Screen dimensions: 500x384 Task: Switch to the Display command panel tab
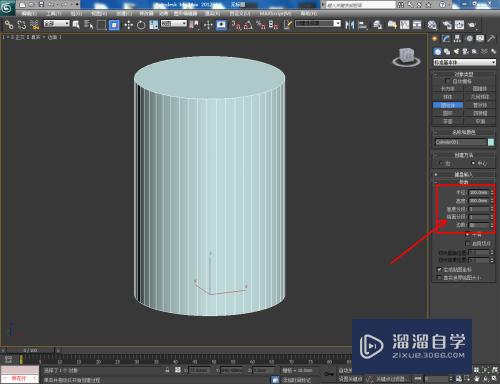point(480,39)
